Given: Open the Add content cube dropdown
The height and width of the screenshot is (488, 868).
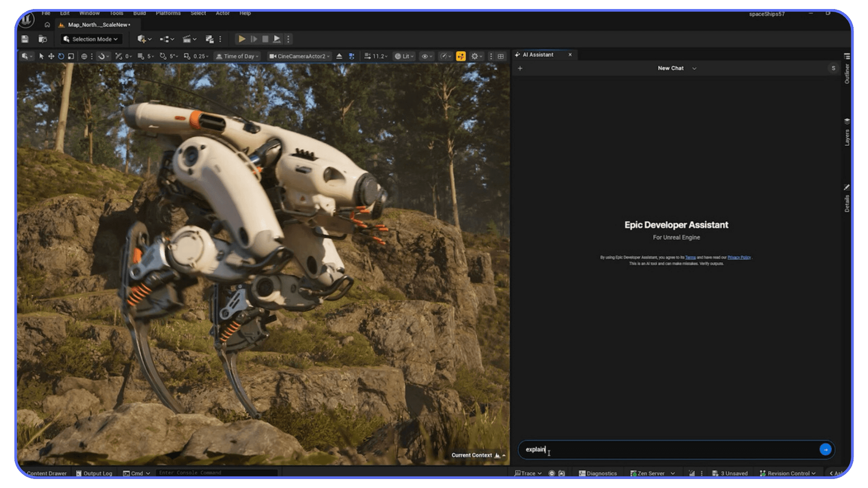Looking at the screenshot, I should coord(144,39).
